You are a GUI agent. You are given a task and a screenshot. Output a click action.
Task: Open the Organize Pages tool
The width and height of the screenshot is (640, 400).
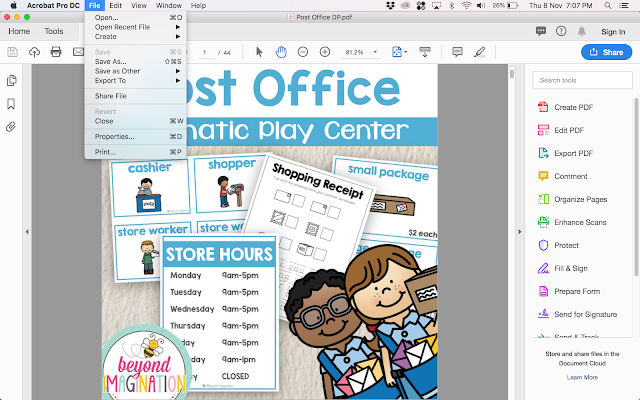pos(580,199)
